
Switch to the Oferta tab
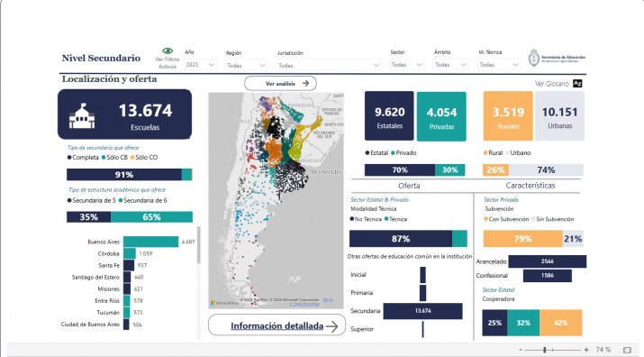[x=409, y=186]
